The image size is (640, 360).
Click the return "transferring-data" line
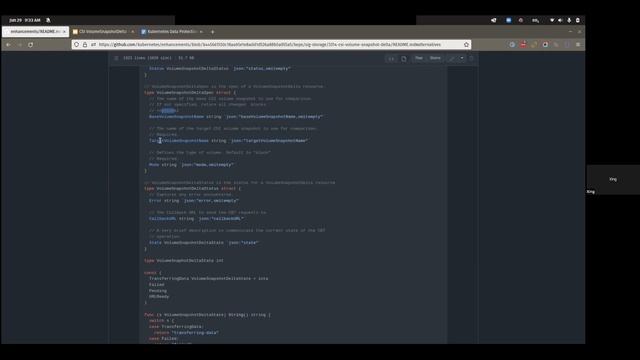186,333
